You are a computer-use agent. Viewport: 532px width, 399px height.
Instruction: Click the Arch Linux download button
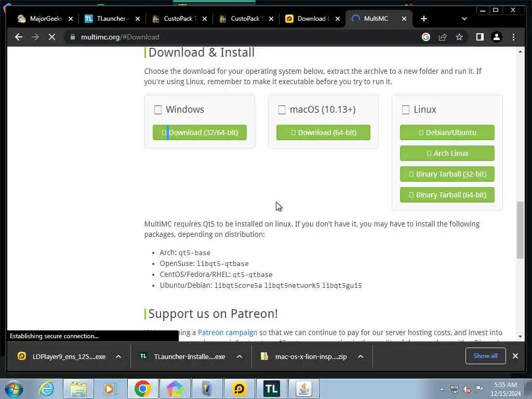[x=447, y=153]
